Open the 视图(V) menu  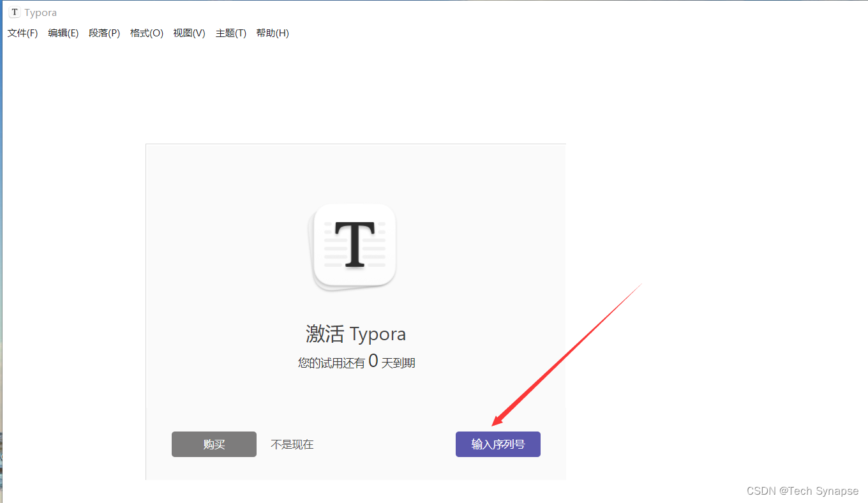[189, 33]
